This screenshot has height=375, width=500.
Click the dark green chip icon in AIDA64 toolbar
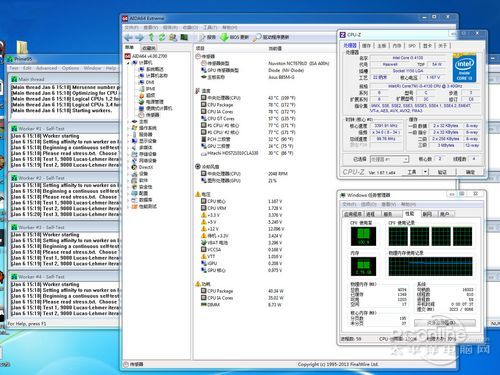[x=184, y=37]
